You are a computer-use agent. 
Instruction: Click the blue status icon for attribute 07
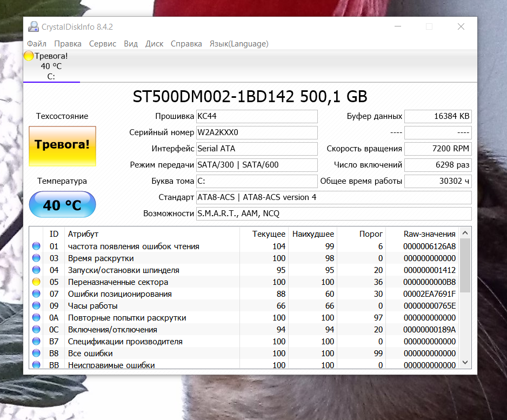click(36, 294)
